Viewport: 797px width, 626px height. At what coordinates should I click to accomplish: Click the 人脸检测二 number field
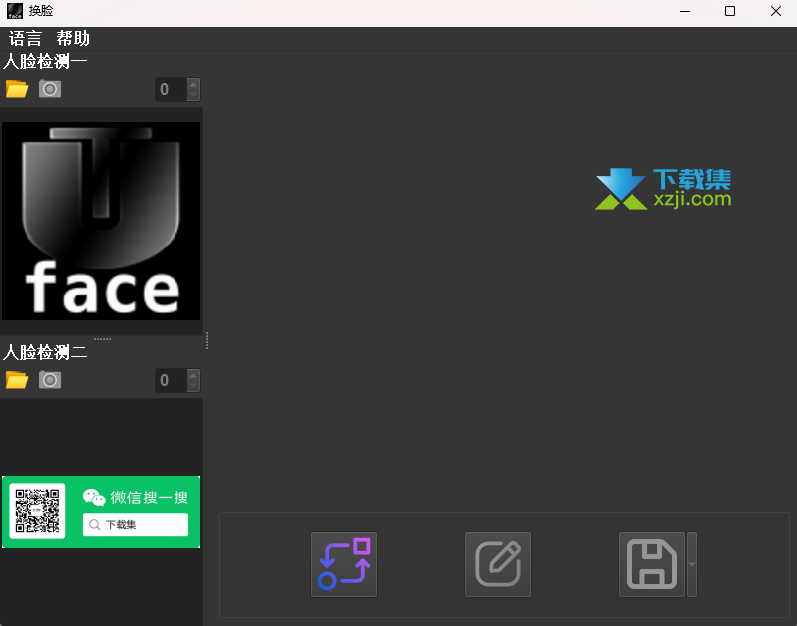(x=171, y=381)
